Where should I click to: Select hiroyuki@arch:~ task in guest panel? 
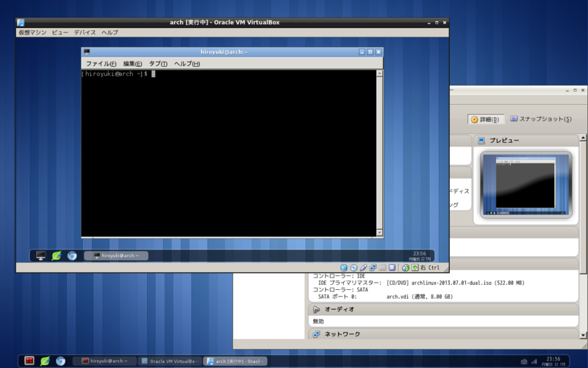pos(116,255)
